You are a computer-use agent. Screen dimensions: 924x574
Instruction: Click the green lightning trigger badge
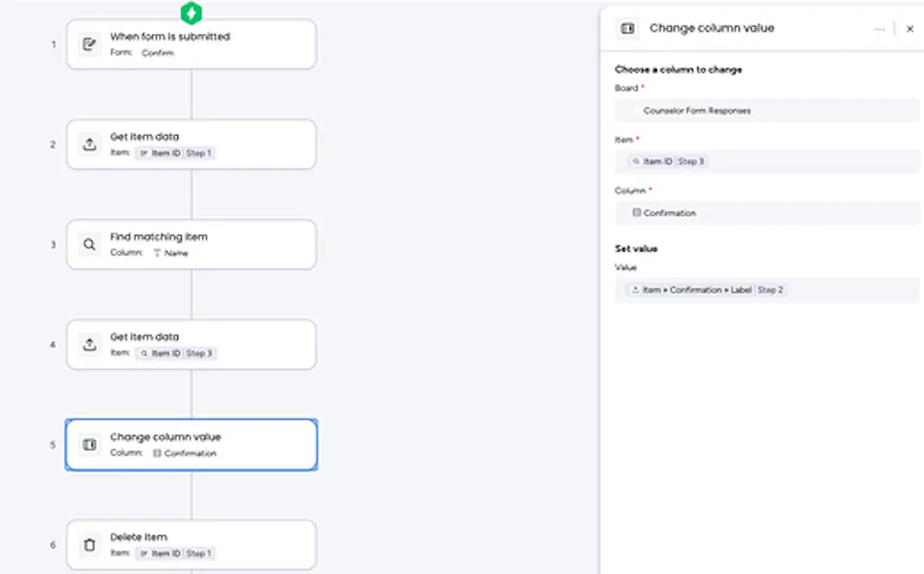point(191,13)
